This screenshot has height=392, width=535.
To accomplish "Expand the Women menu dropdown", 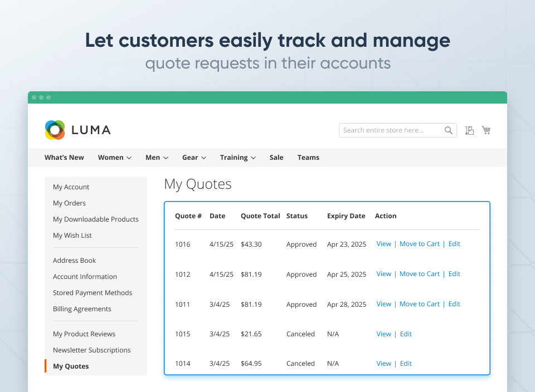I will point(115,158).
